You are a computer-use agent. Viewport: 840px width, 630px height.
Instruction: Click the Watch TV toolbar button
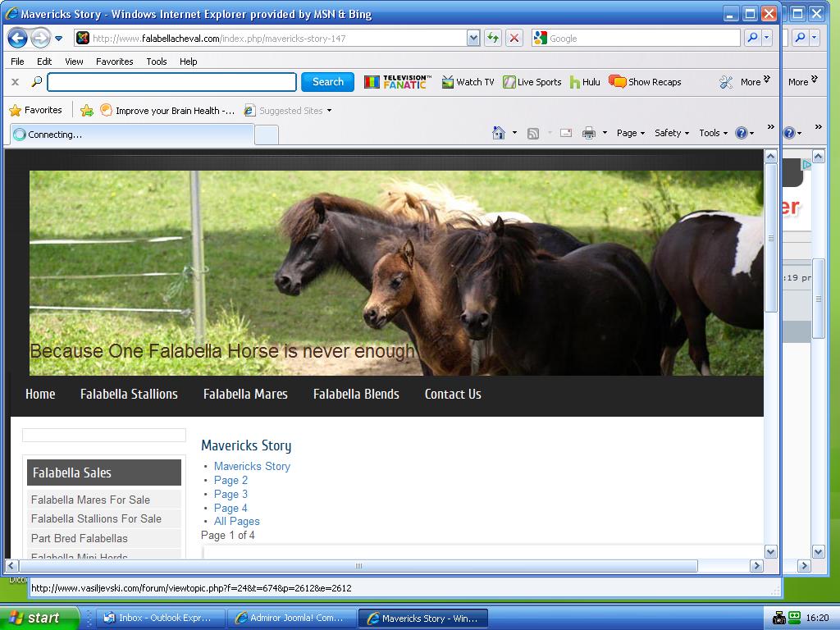point(468,82)
